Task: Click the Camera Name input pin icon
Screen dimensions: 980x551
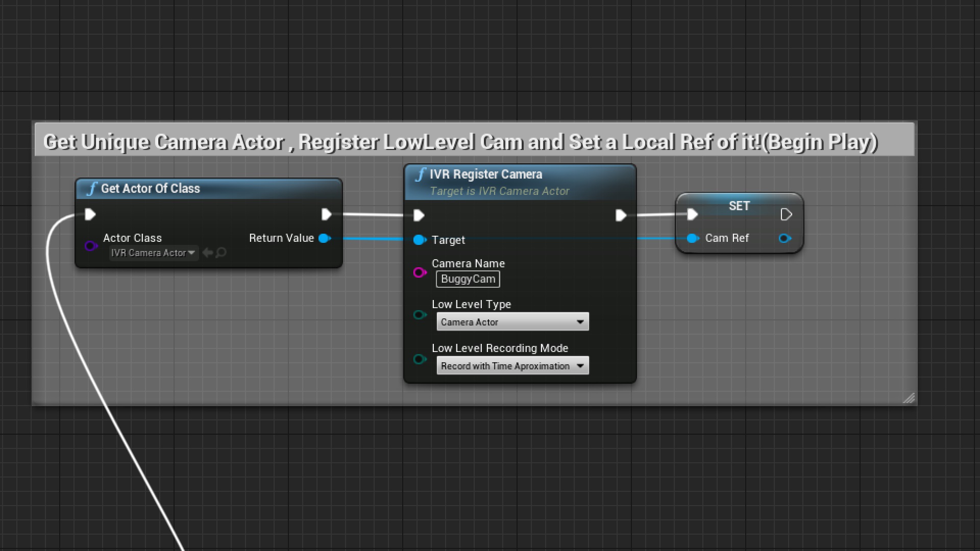Action: pos(420,272)
